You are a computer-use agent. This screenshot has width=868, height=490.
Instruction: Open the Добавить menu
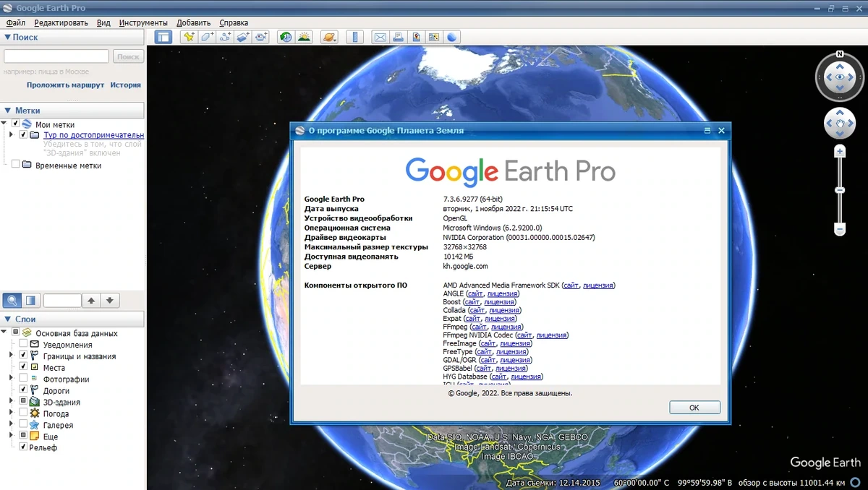click(193, 23)
